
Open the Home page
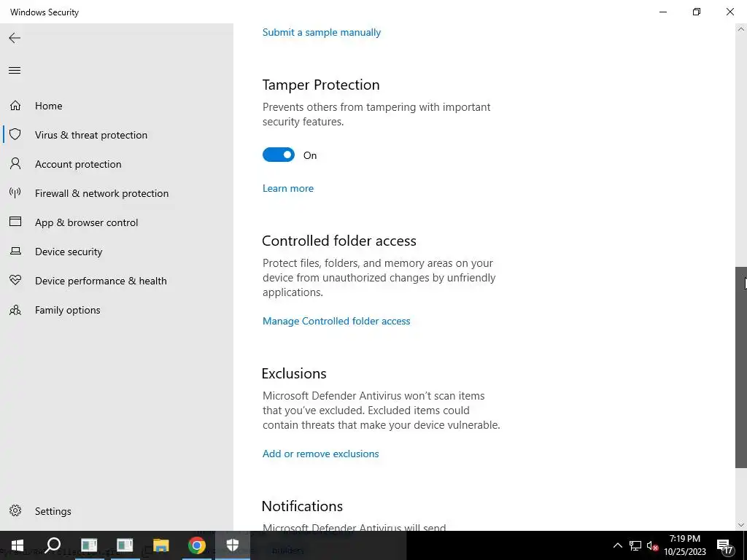click(x=49, y=106)
